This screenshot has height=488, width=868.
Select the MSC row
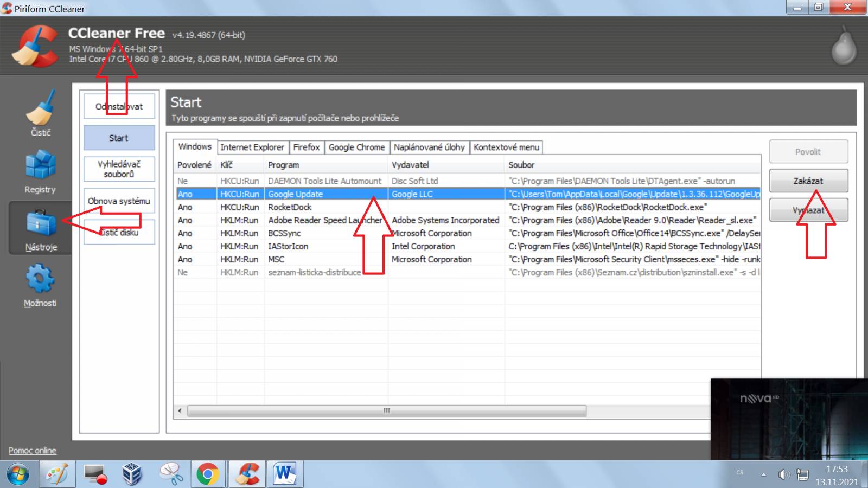coord(468,259)
